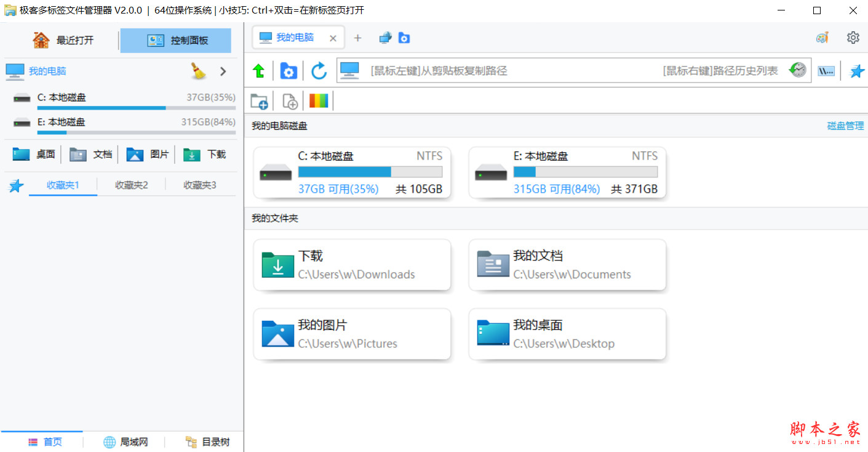
Task: Create a new file using the file-plus icon
Action: (289, 100)
